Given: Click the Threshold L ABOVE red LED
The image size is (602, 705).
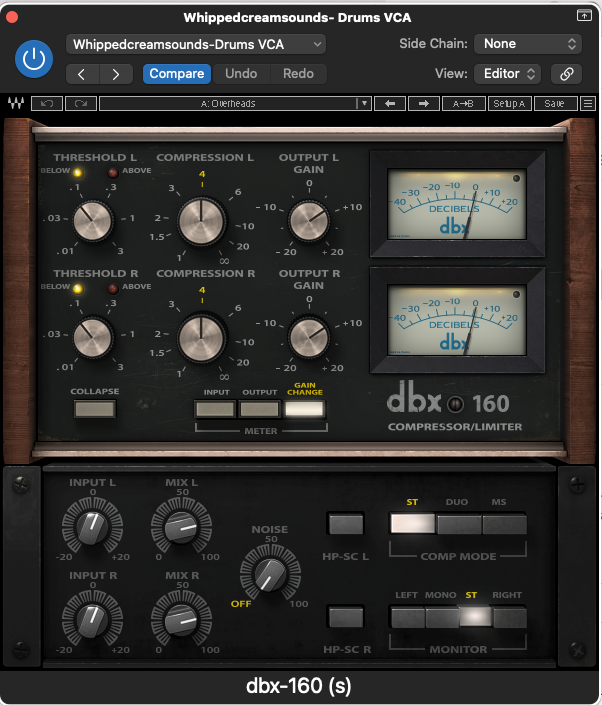Looking at the screenshot, I should click(113, 172).
